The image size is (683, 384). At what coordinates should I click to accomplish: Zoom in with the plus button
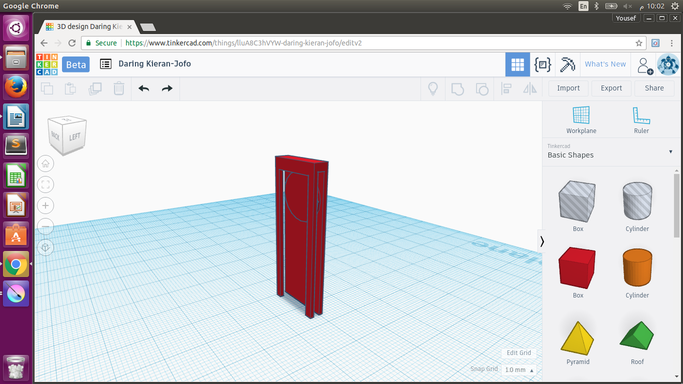[x=45, y=205]
